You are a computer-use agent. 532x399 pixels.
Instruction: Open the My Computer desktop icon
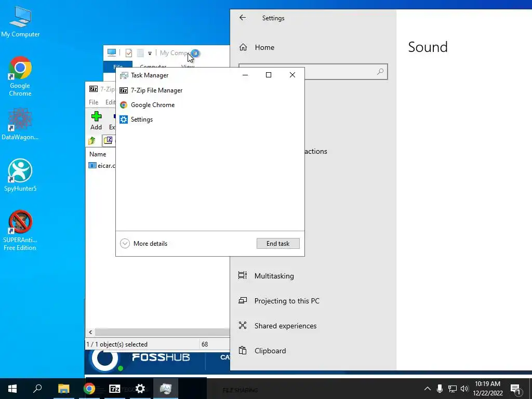click(x=20, y=22)
